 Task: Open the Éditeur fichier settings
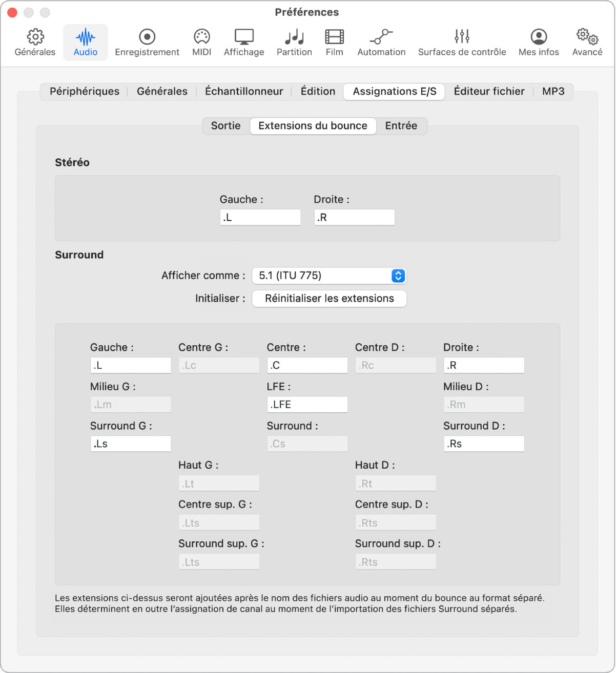488,91
